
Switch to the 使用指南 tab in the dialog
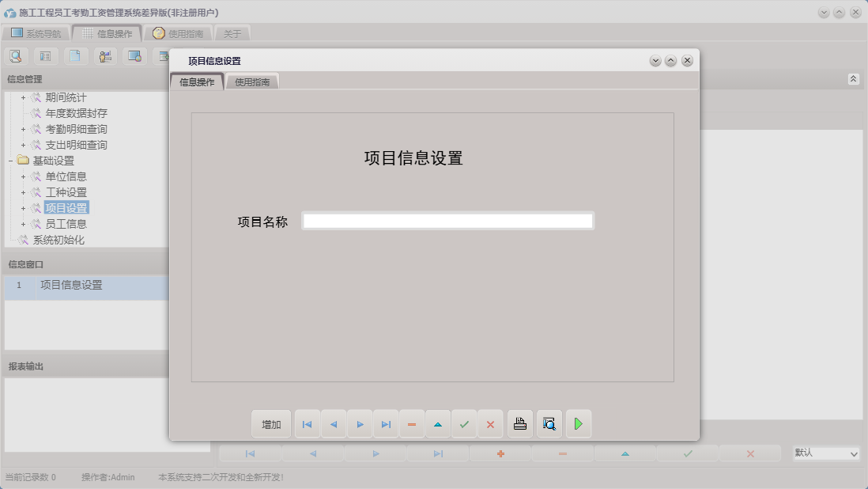click(x=252, y=81)
